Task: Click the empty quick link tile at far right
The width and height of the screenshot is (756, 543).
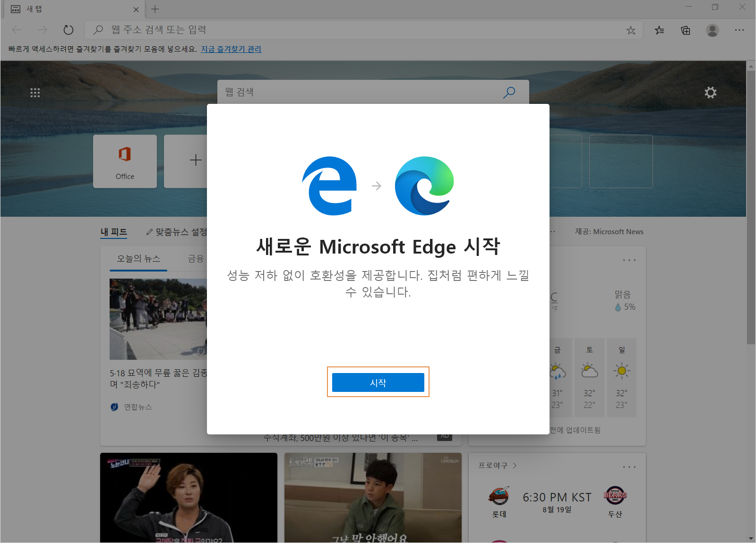Action: 621,161
